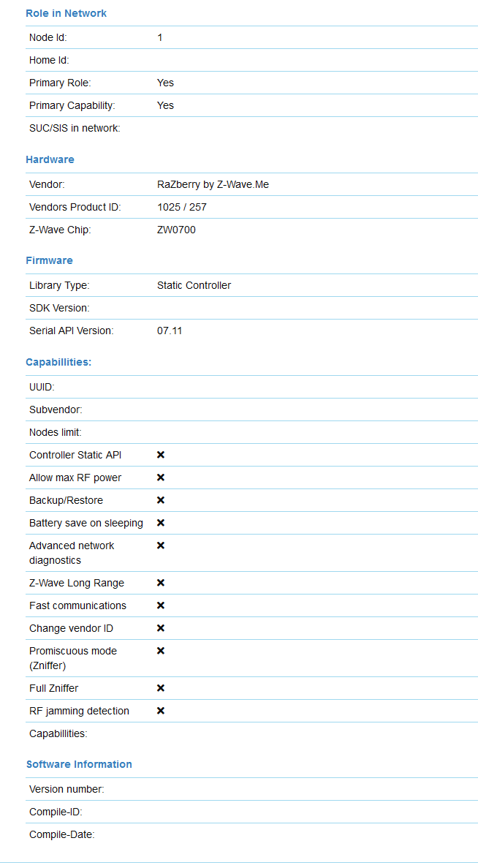Click X icon for Promiscuous mode (Zniffer)
478x868 pixels.
(x=161, y=651)
